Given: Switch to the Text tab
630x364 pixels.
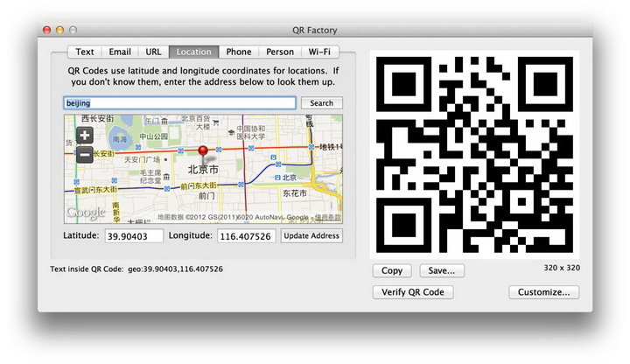Looking at the screenshot, I should coord(84,52).
